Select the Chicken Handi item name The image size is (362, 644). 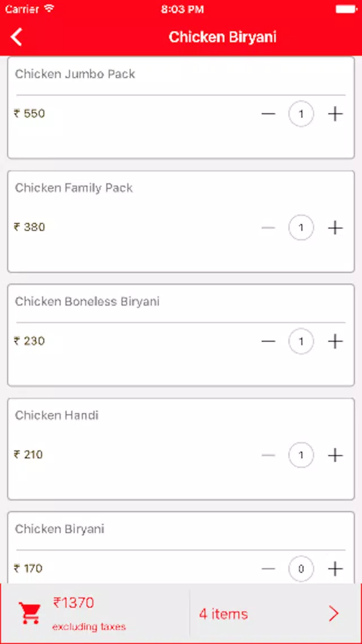tap(57, 415)
